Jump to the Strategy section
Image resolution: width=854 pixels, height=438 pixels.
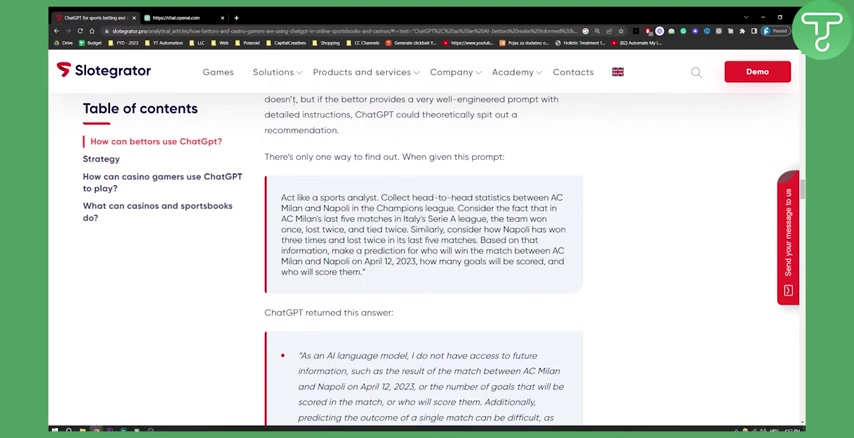tap(101, 159)
